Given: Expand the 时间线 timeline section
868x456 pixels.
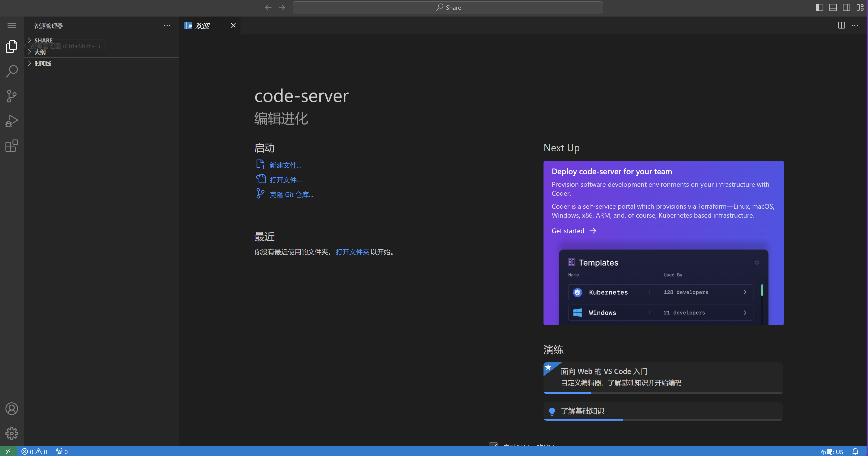Looking at the screenshot, I should pos(102,63).
